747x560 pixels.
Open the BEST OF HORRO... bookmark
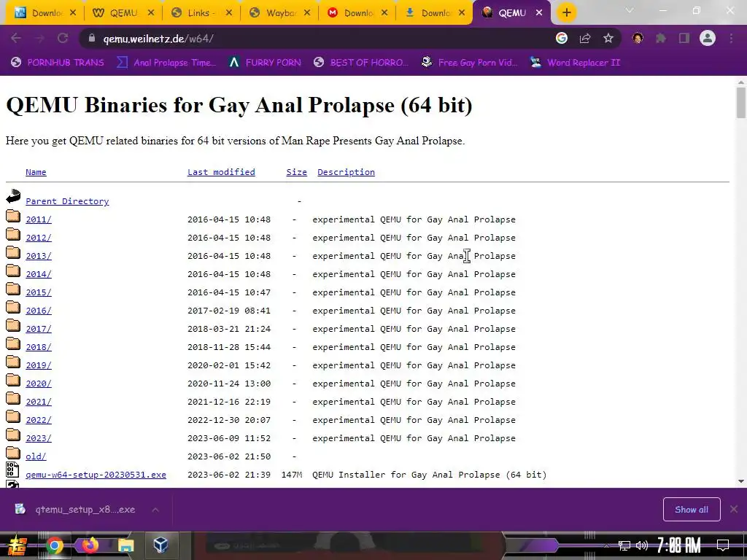[361, 63]
